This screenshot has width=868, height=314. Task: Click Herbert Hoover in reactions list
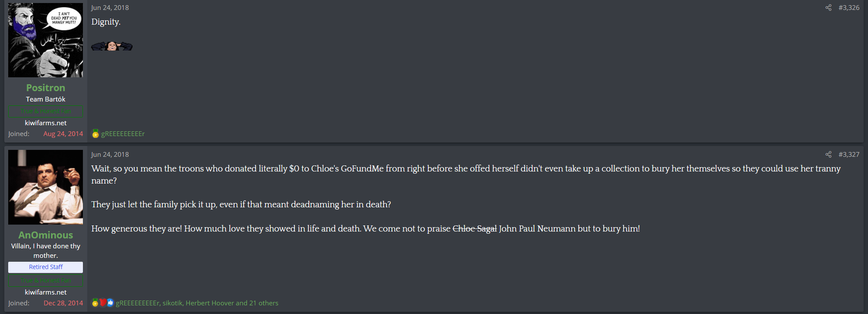pyautogui.click(x=210, y=303)
